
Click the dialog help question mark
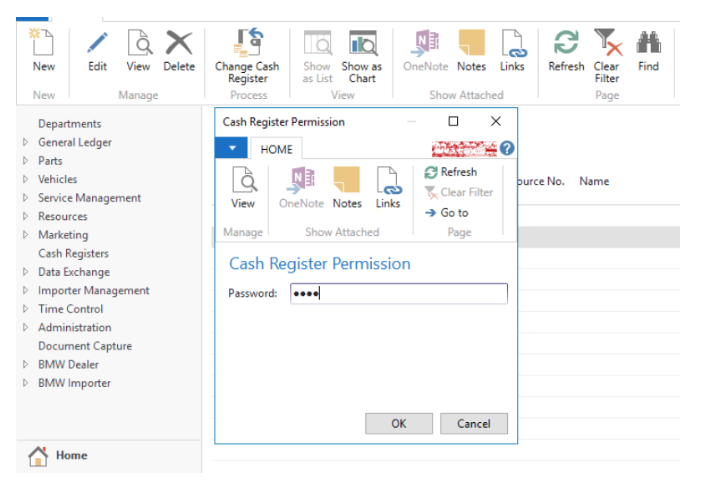click(x=507, y=149)
